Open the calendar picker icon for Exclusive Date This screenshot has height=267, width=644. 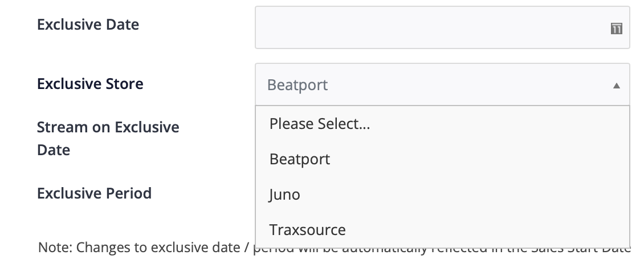pos(616,29)
